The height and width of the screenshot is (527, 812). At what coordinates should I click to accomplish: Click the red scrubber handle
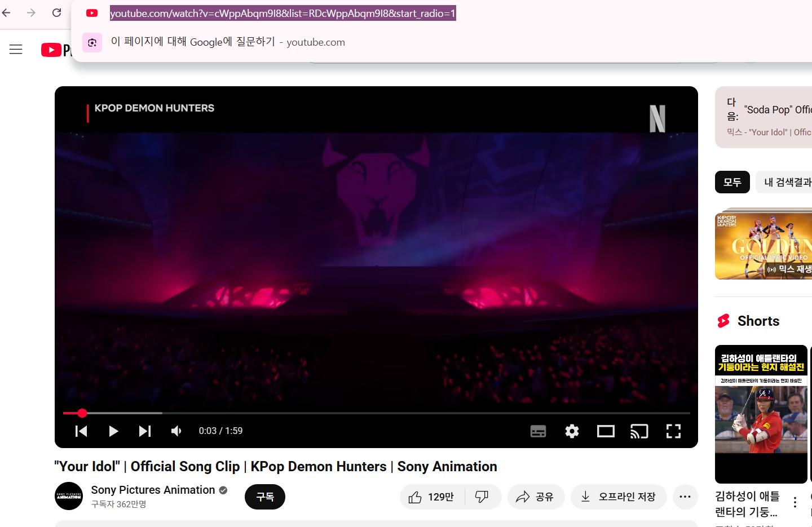pos(82,413)
